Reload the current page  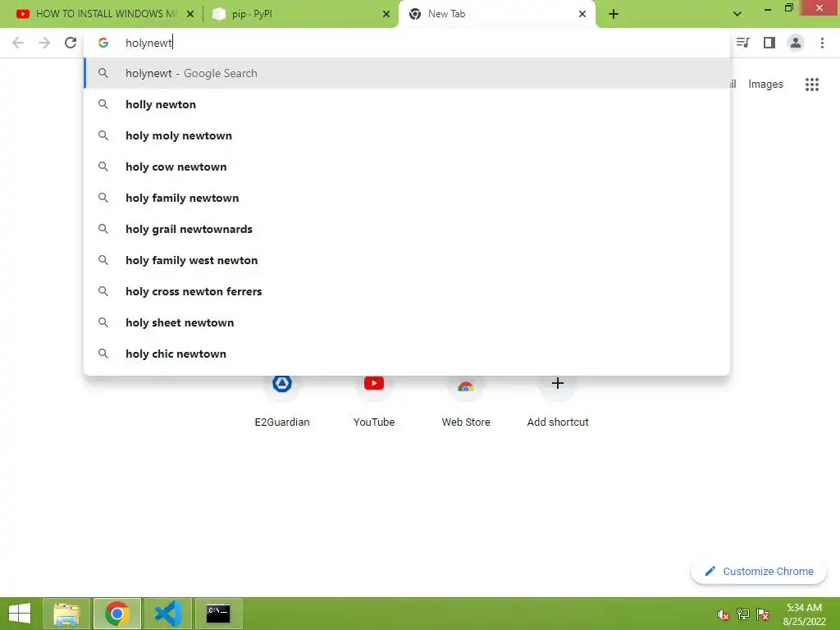pyautogui.click(x=71, y=43)
